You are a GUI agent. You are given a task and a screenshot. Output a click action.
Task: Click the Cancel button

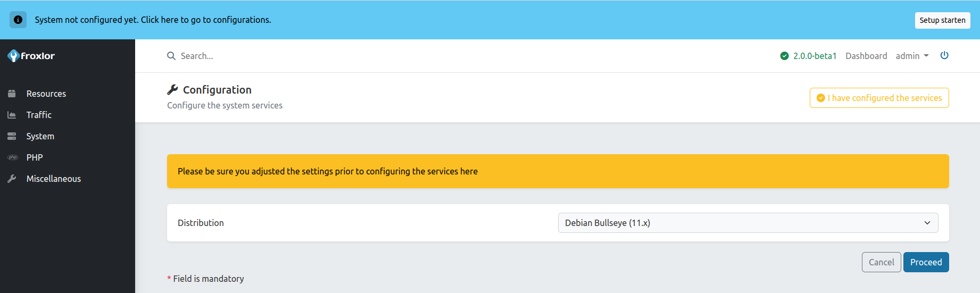(881, 262)
